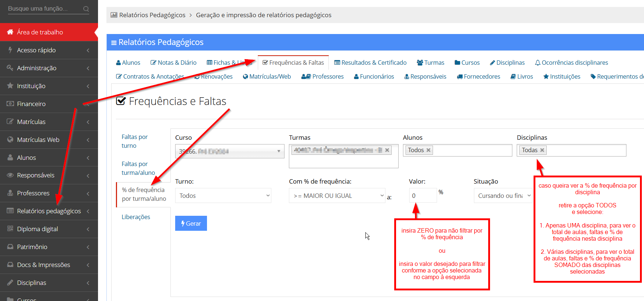The height and width of the screenshot is (301, 644).
Task: Click the Valor percentage input field
Action: pos(422,196)
